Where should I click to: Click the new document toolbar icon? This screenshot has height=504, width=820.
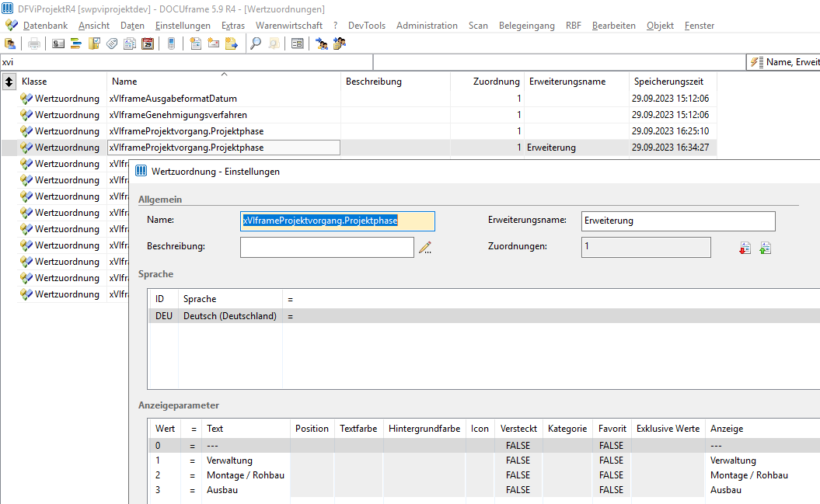[x=196, y=43]
